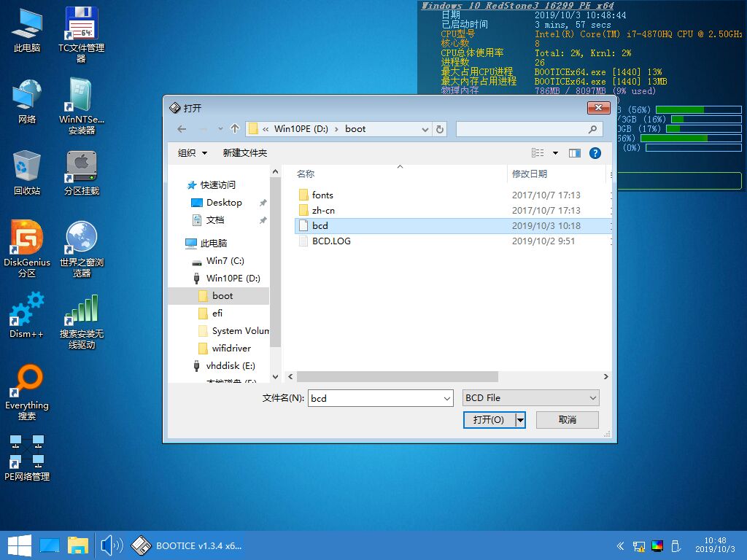Launch Dism++ desktop shortcut
This screenshot has height=560, width=747.
pos(27,315)
